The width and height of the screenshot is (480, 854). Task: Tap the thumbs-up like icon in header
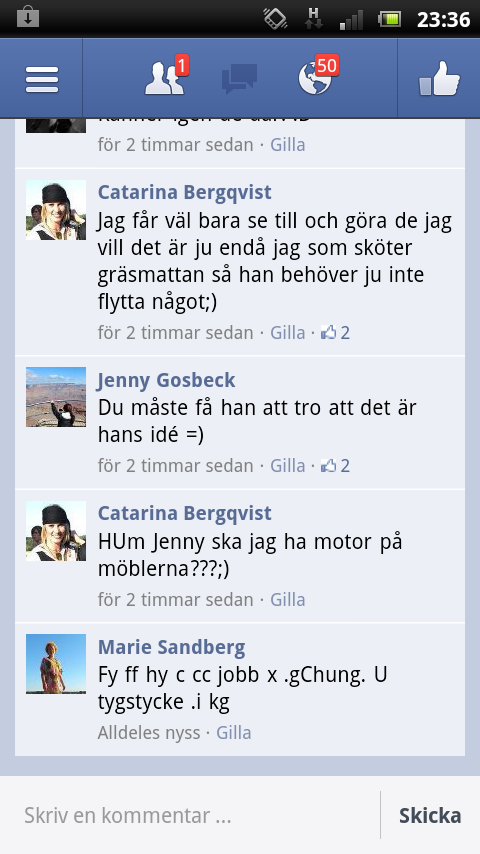point(439,79)
